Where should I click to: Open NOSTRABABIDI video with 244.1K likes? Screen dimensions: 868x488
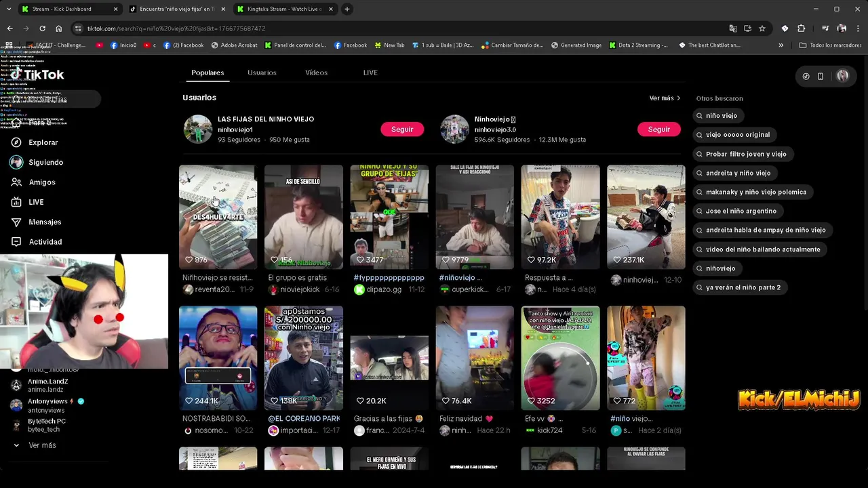pyautogui.click(x=218, y=358)
